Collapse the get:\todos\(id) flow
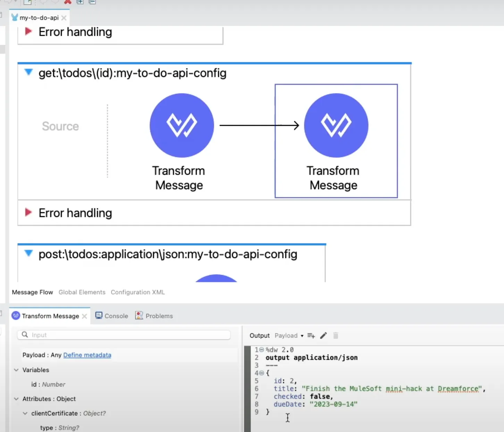Screen dimensions: 504x432 (28, 72)
